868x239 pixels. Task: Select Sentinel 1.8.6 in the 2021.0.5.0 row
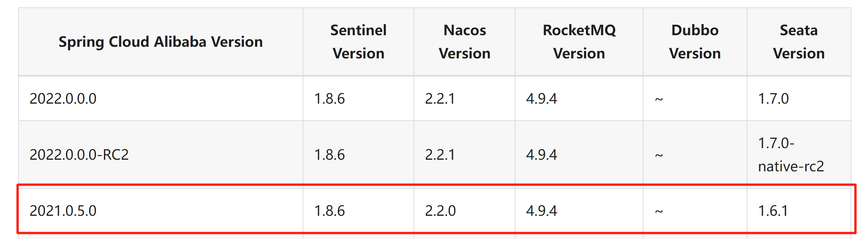pos(330,211)
